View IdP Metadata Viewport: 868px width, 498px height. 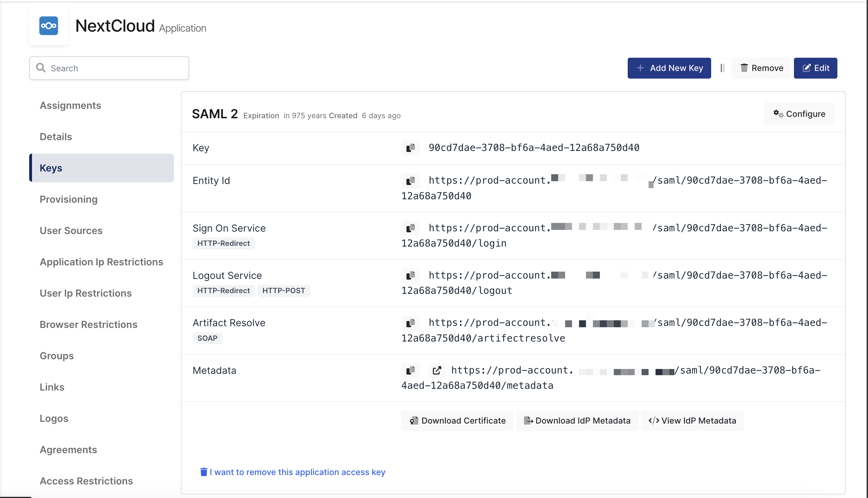coord(692,421)
